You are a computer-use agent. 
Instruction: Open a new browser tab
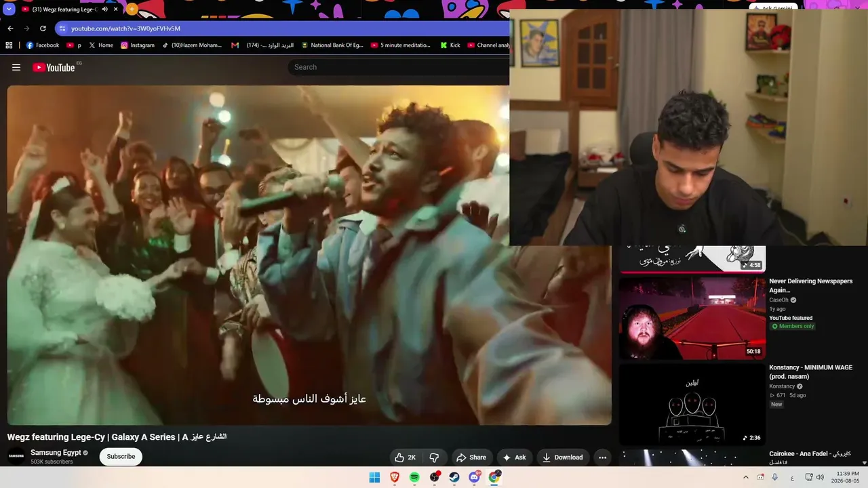coord(132,9)
